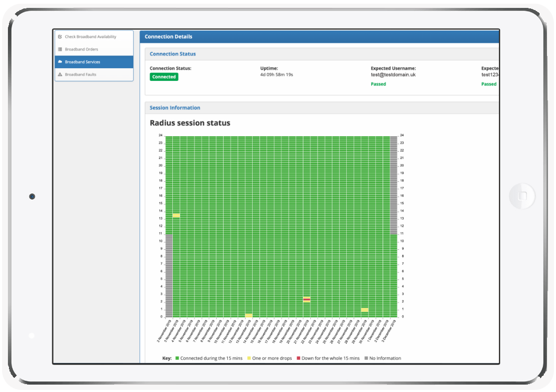
Task: Click the Session Information panel heading
Action: pyautogui.click(x=174, y=108)
